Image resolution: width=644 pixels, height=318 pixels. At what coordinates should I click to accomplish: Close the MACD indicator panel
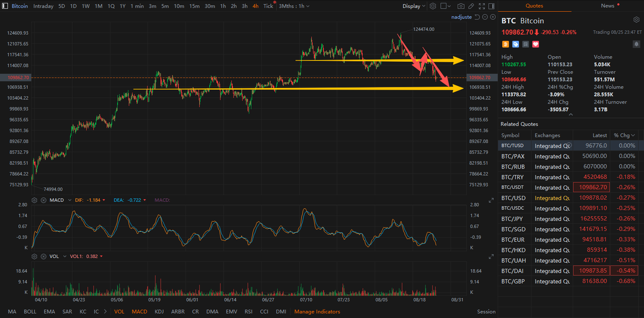(x=43, y=200)
